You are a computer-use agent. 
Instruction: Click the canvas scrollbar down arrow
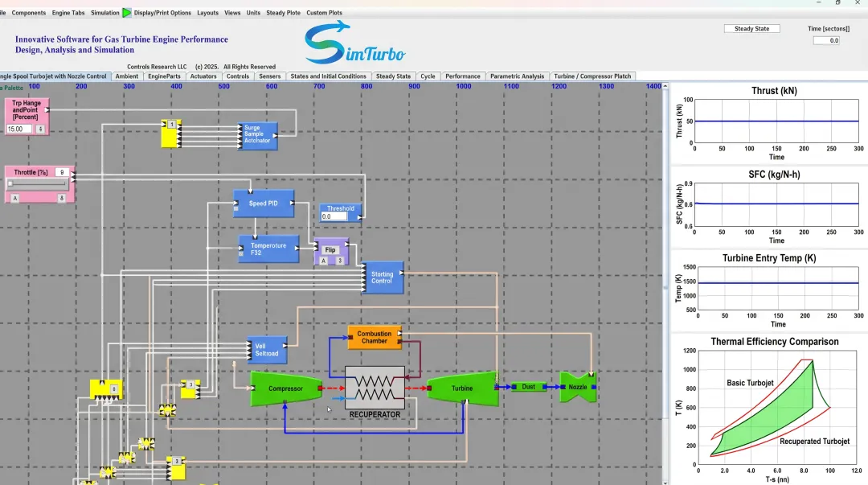[x=665, y=482]
